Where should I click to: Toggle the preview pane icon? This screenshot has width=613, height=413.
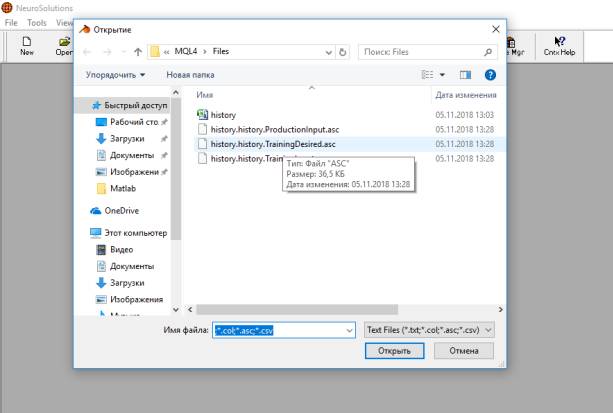[465, 74]
